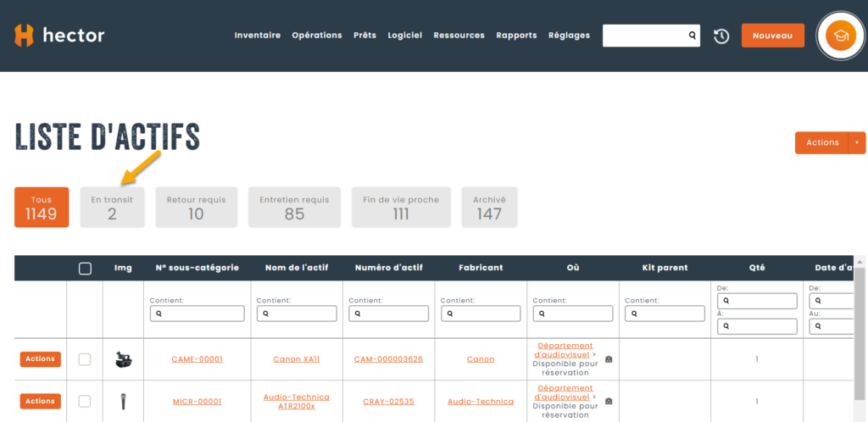Click the vertical scrollbar of the table
The image size is (868, 422).
[860, 339]
